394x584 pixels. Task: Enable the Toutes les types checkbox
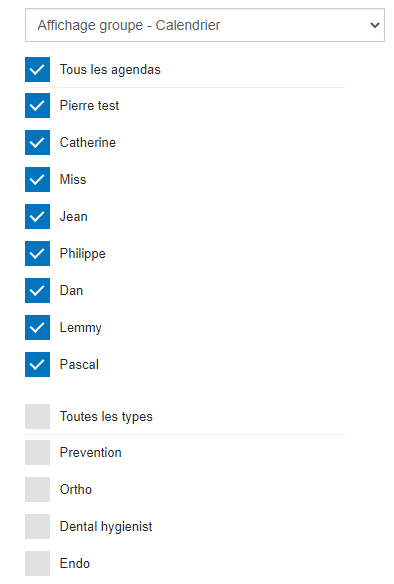37,416
